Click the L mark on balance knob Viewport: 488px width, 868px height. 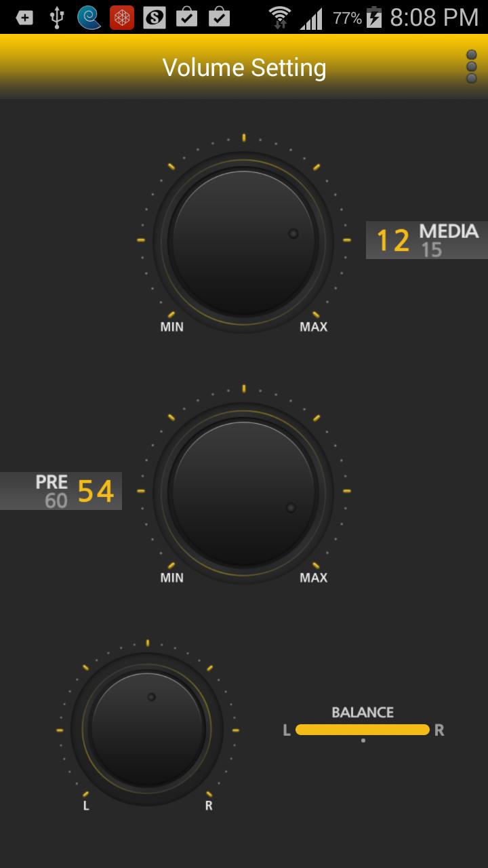tap(86, 806)
